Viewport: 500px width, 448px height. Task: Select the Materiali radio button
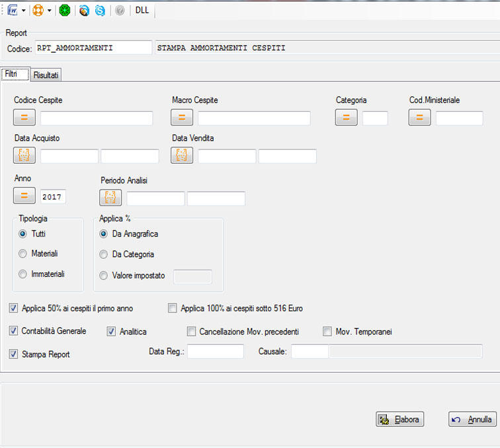point(22,254)
